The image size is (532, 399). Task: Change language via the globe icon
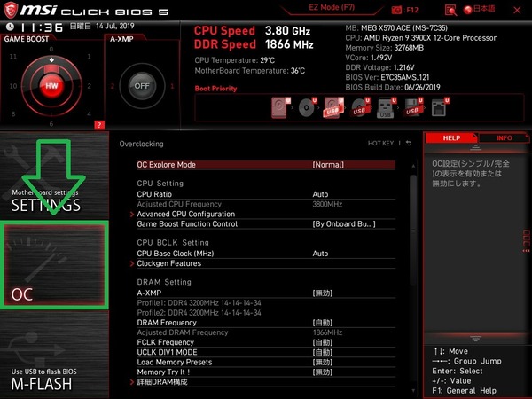click(468, 10)
